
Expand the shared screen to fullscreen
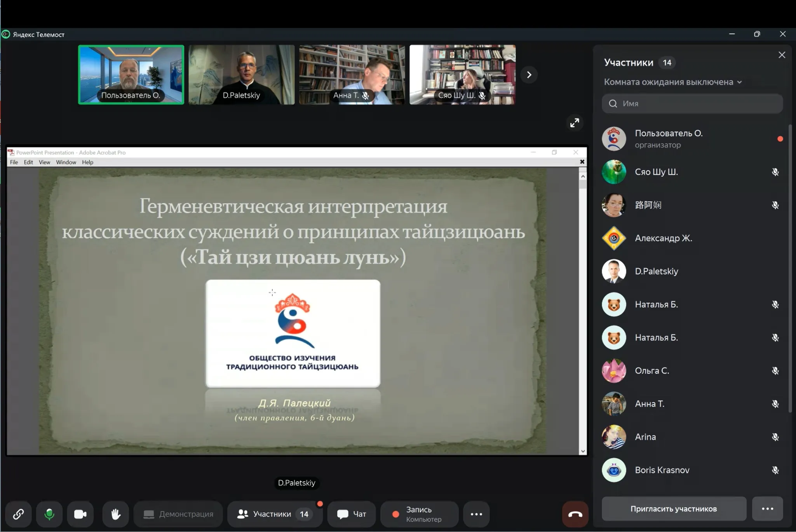point(575,123)
